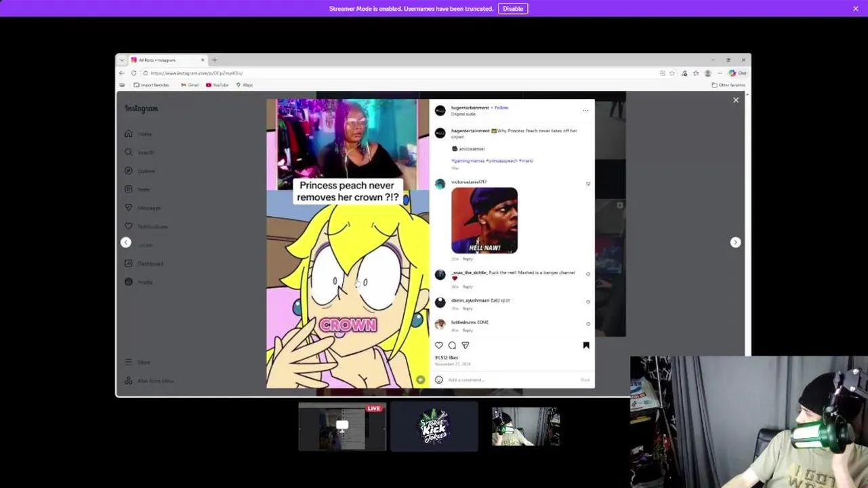The height and width of the screenshot is (488, 868).
Task: Open Messages in the Instagram sidebar
Action: point(144,208)
